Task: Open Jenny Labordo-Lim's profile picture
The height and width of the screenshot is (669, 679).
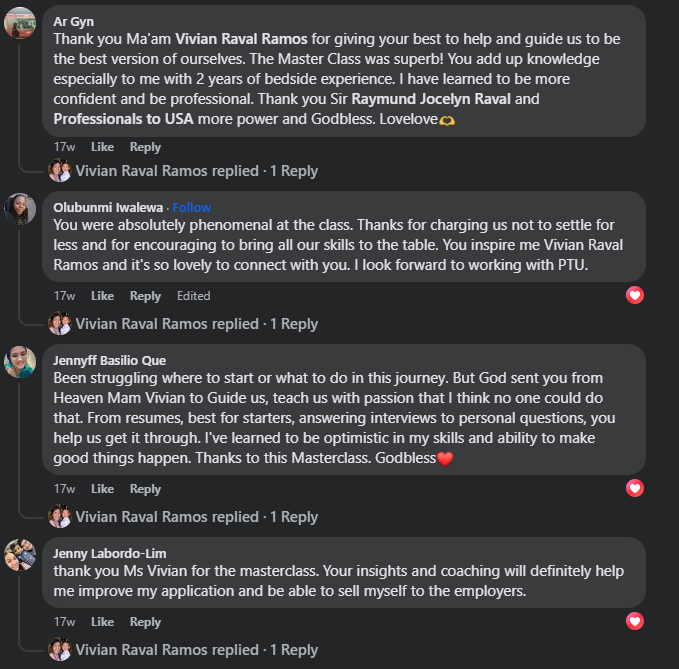Action: tap(21, 555)
